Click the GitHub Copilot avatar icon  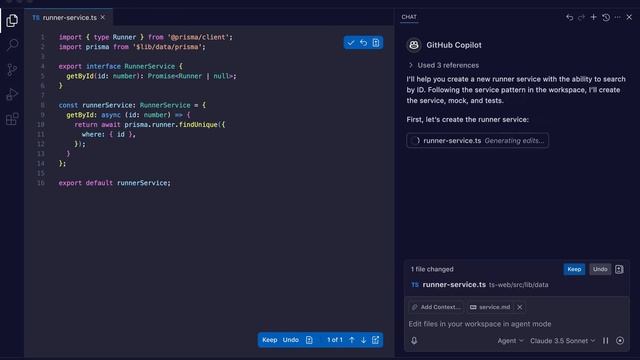click(414, 45)
